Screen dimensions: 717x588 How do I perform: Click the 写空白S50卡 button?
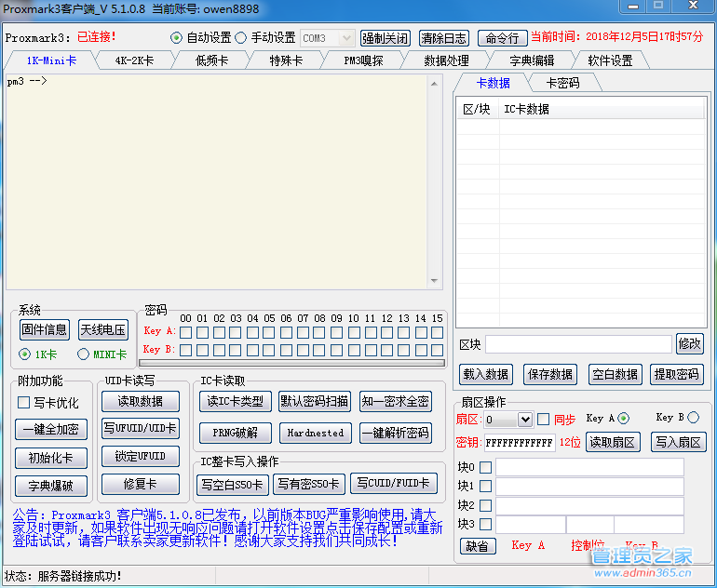[x=232, y=485]
